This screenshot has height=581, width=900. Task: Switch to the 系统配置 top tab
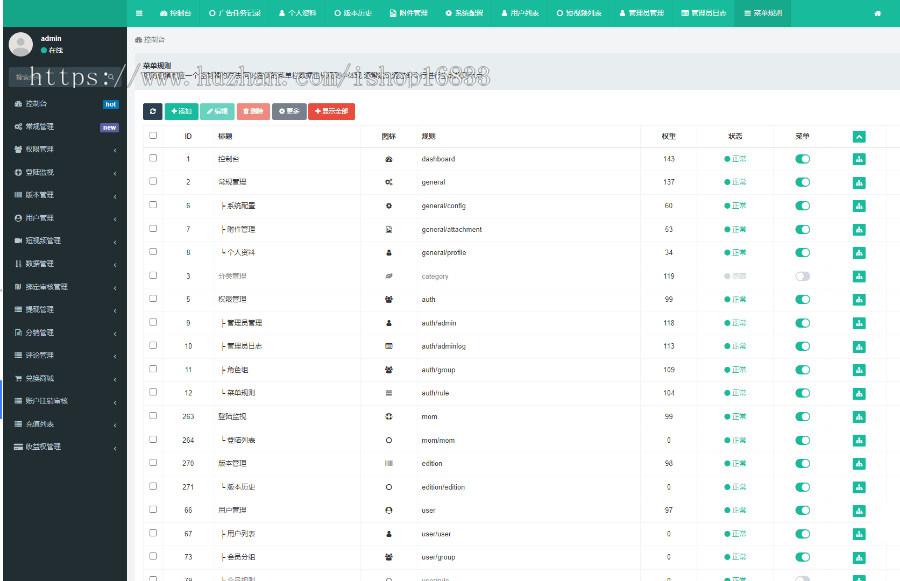[464, 13]
